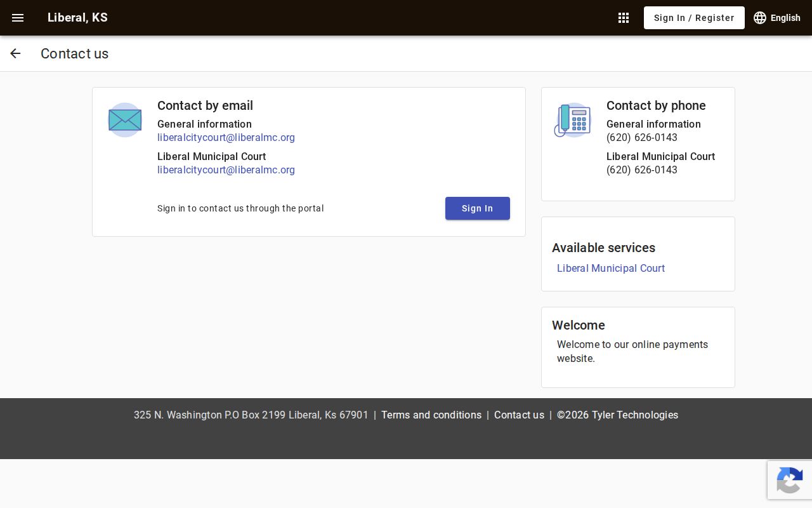Open the hamburger navigation menu
Image resolution: width=812 pixels, height=508 pixels.
(x=18, y=18)
